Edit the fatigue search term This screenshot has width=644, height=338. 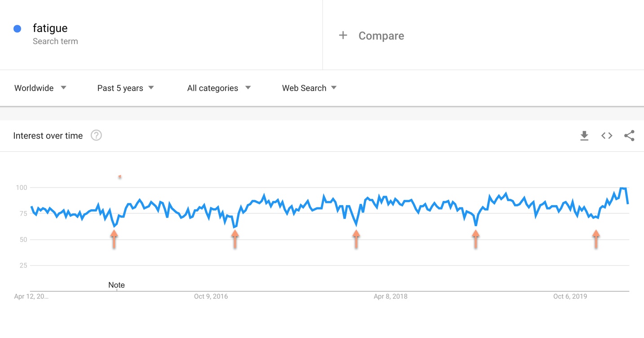pos(50,28)
